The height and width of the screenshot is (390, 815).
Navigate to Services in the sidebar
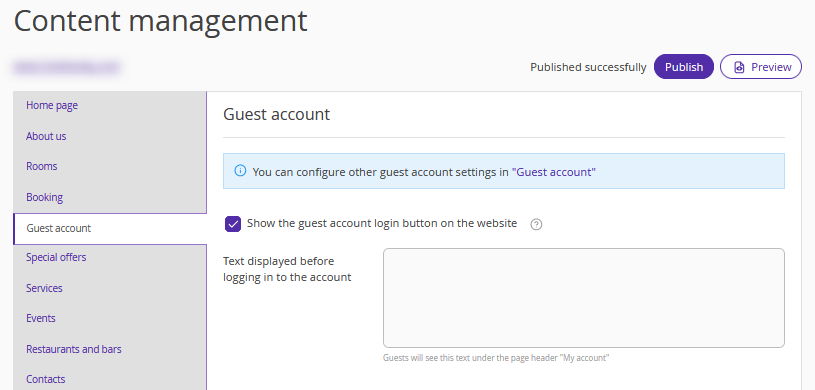point(44,288)
